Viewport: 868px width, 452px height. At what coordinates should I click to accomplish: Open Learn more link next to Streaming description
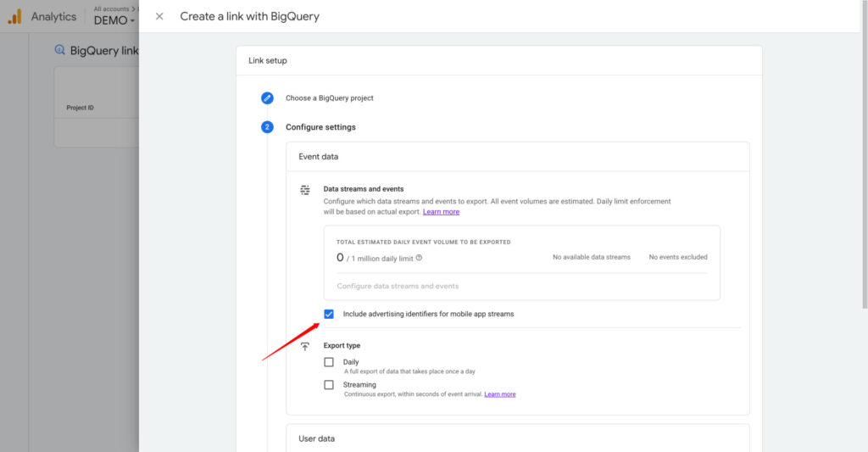[499, 394]
